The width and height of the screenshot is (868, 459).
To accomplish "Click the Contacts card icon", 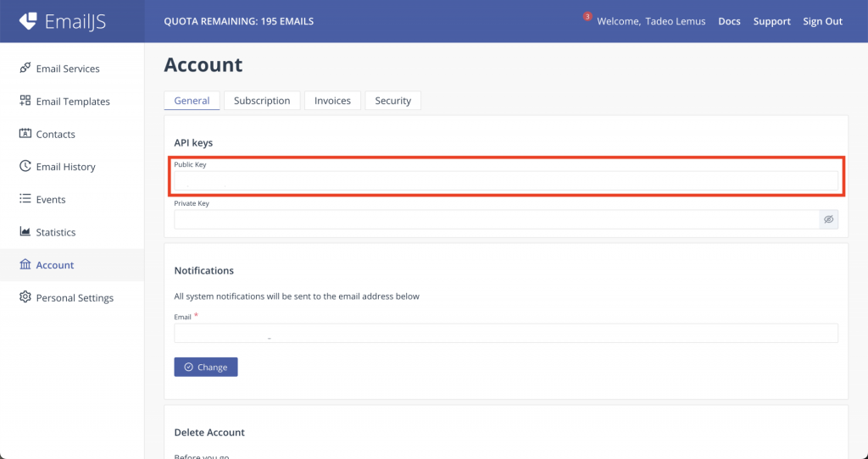I will pos(25,133).
